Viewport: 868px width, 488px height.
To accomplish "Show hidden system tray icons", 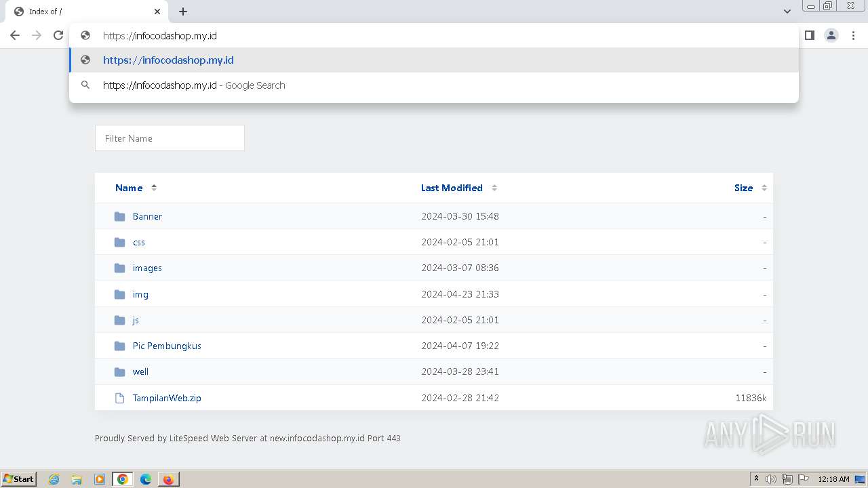I will (756, 479).
